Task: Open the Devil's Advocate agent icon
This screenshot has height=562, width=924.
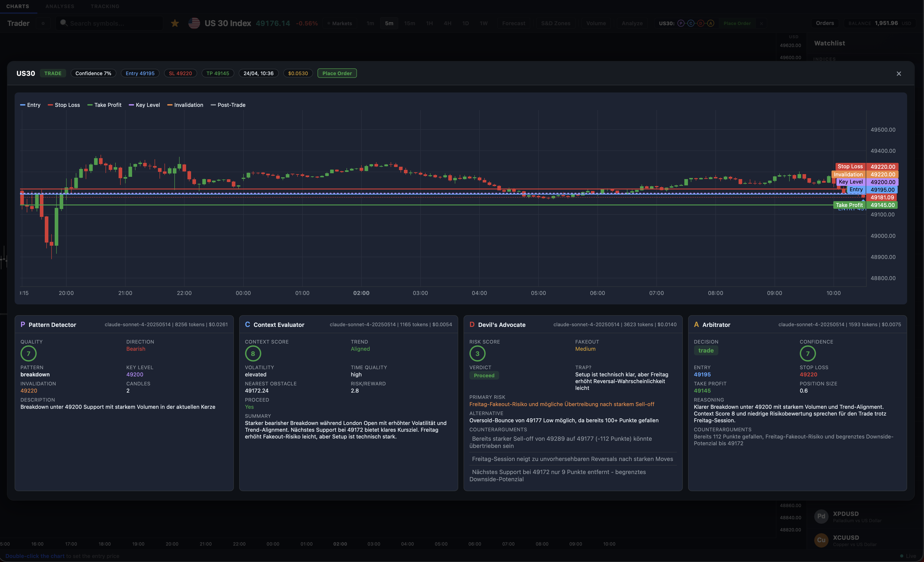Action: pos(472,325)
